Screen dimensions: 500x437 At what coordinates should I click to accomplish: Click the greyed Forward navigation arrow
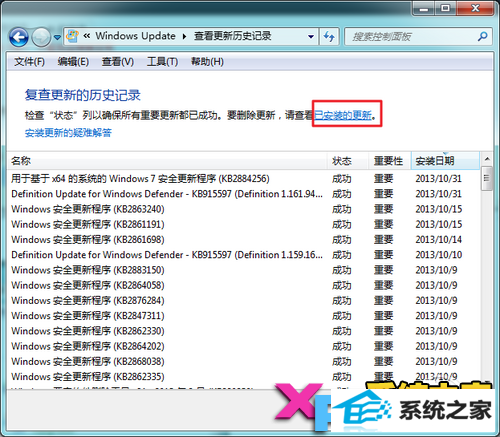point(41,37)
